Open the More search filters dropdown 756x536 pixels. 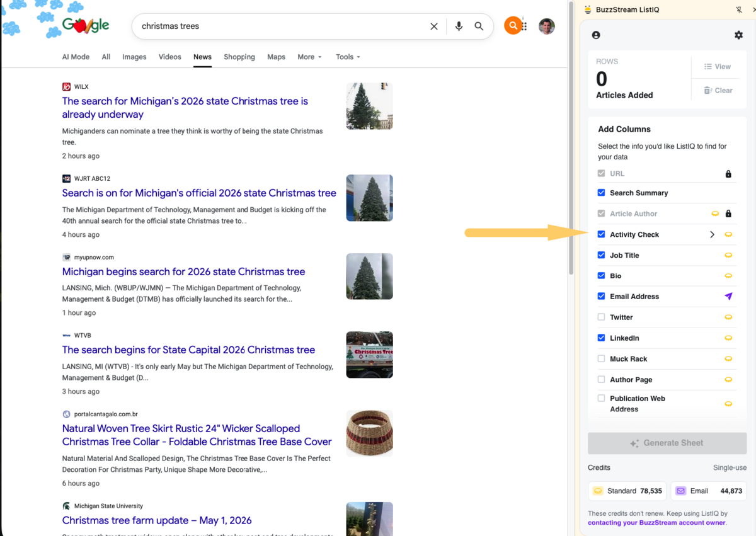(x=309, y=57)
